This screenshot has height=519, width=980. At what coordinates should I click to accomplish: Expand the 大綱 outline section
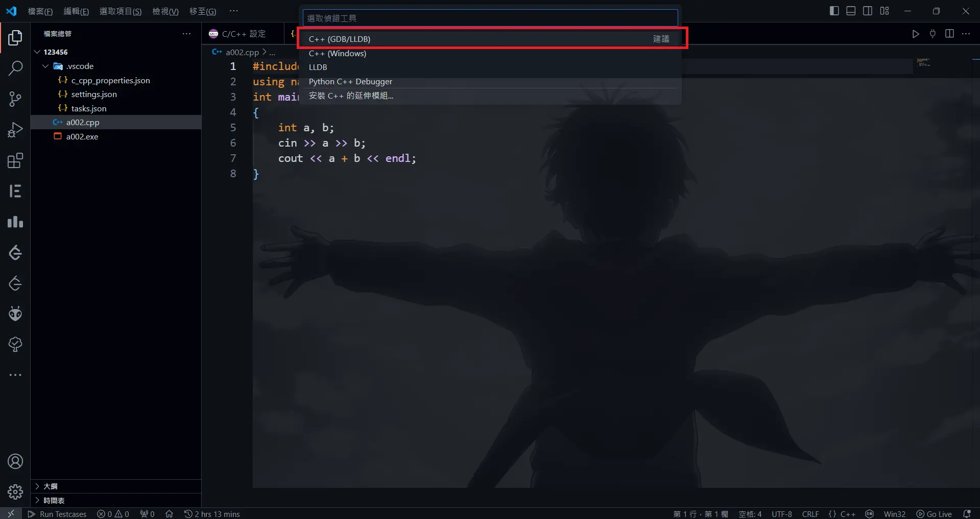point(50,486)
